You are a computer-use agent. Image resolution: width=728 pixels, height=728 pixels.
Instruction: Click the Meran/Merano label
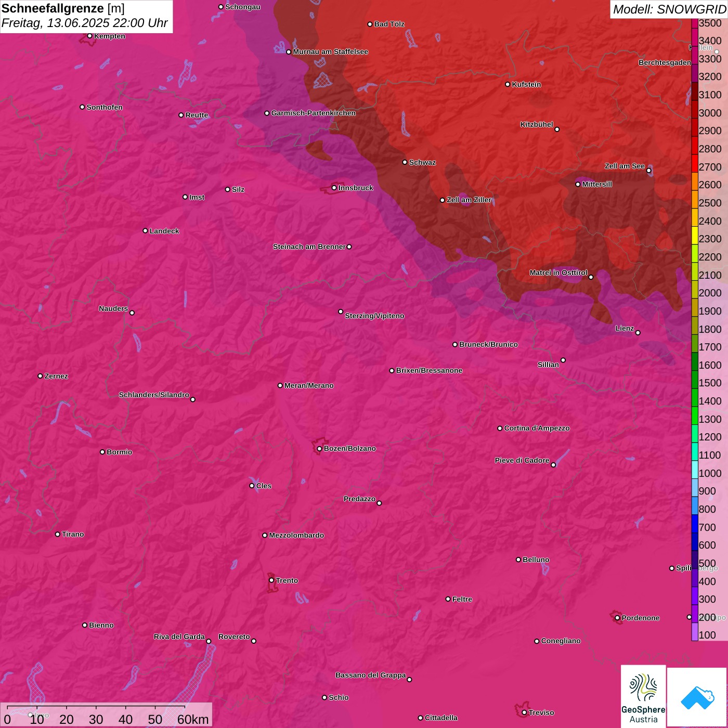[309, 385]
